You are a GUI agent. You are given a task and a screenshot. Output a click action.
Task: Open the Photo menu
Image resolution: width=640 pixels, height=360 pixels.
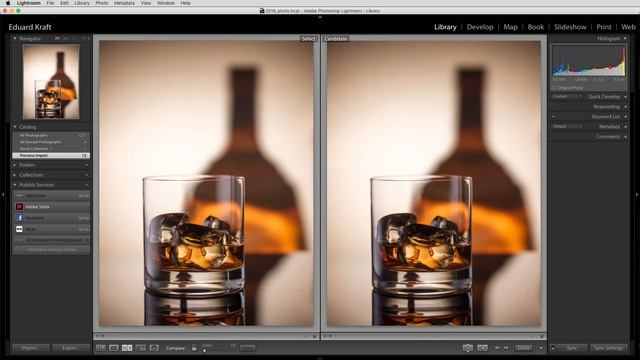click(x=102, y=3)
